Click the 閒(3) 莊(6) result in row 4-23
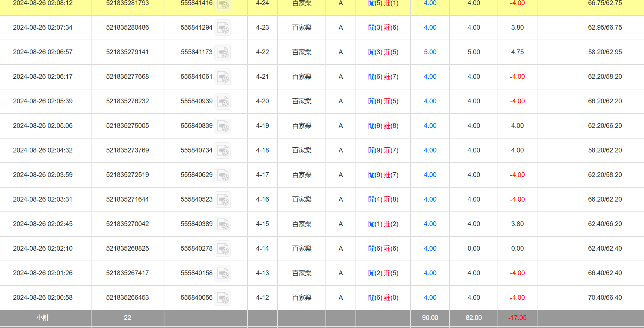The height and width of the screenshot is (328, 644). pos(383,27)
